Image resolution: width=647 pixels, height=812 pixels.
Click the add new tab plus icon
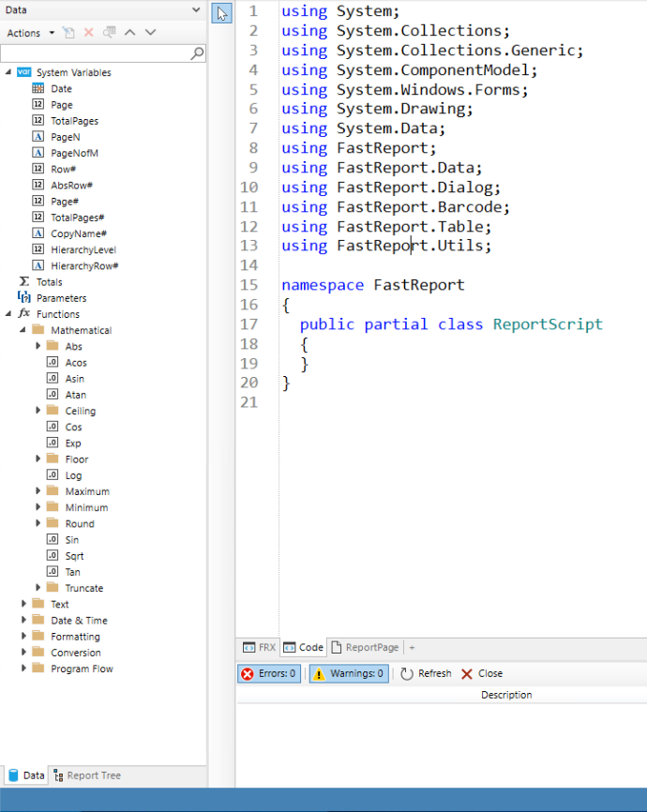(x=412, y=647)
